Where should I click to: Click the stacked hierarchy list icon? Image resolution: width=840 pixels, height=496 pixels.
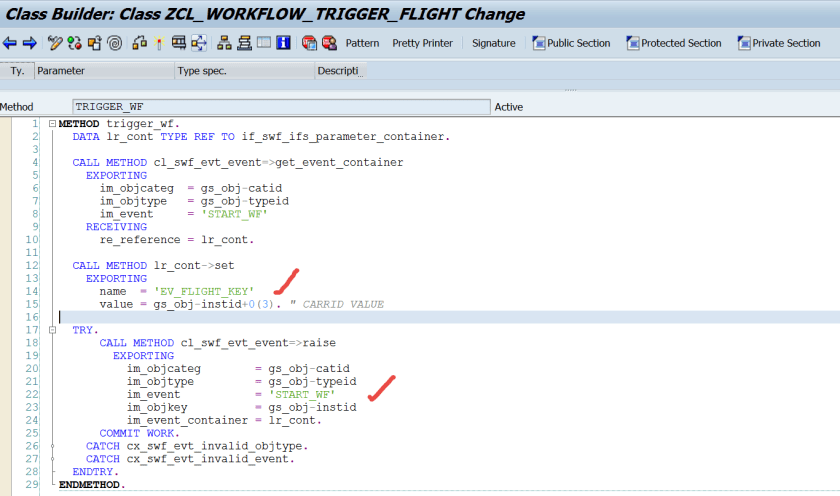pos(244,43)
